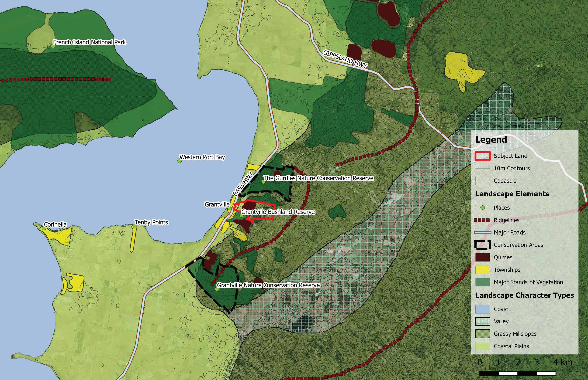The width and height of the screenshot is (588, 380).
Task: Click the Valley hatched legend swatch
Action: coord(482,321)
